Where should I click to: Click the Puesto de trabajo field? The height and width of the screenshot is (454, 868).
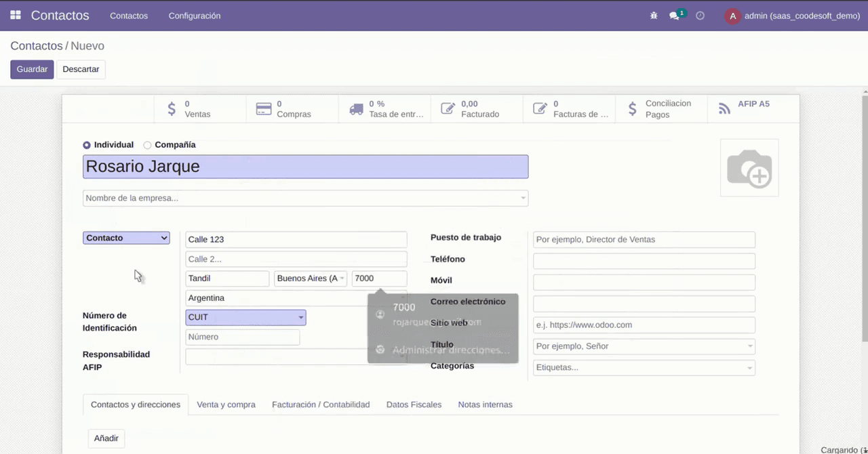point(644,239)
